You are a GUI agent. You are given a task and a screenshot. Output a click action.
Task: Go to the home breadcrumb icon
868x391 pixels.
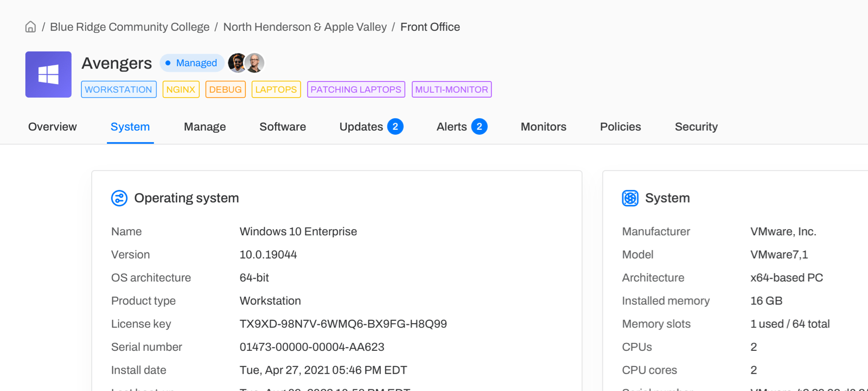pyautogui.click(x=30, y=27)
